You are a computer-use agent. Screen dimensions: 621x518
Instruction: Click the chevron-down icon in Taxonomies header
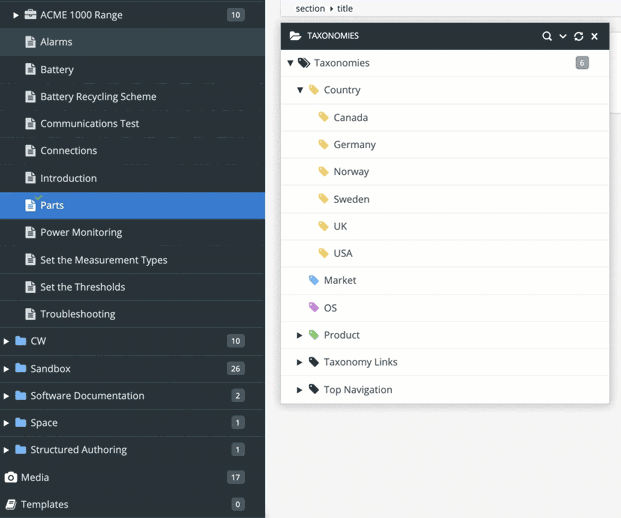point(563,36)
